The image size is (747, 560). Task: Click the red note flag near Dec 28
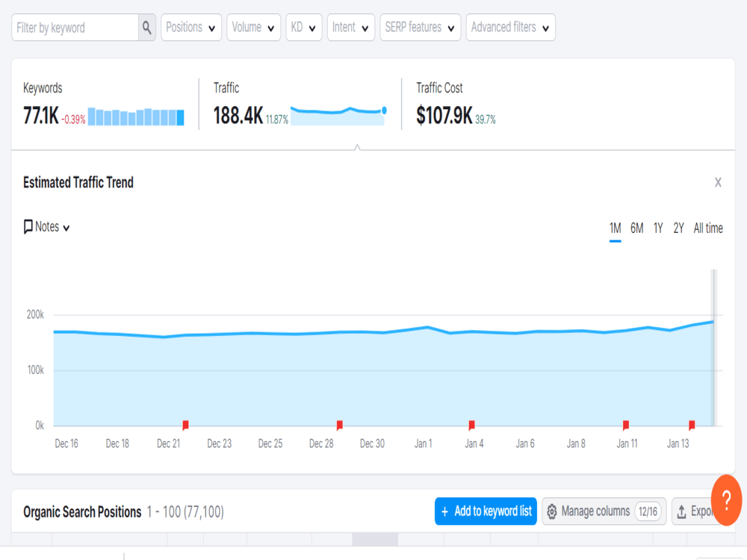(340, 425)
